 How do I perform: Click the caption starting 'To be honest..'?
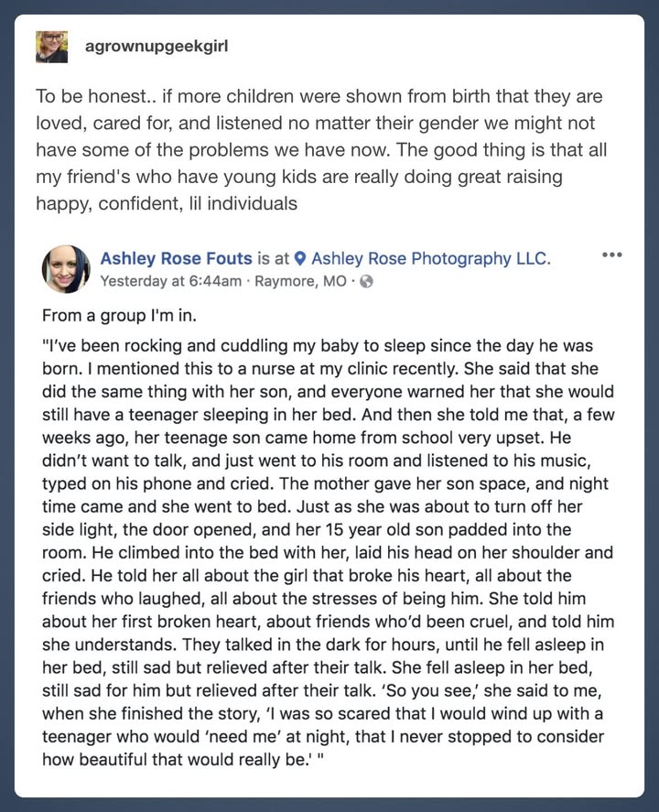point(321,149)
